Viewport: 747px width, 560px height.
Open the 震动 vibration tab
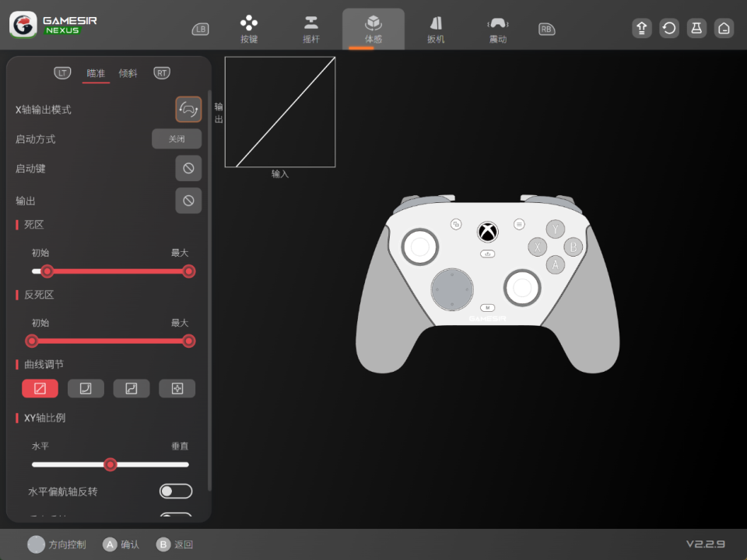tap(498, 29)
